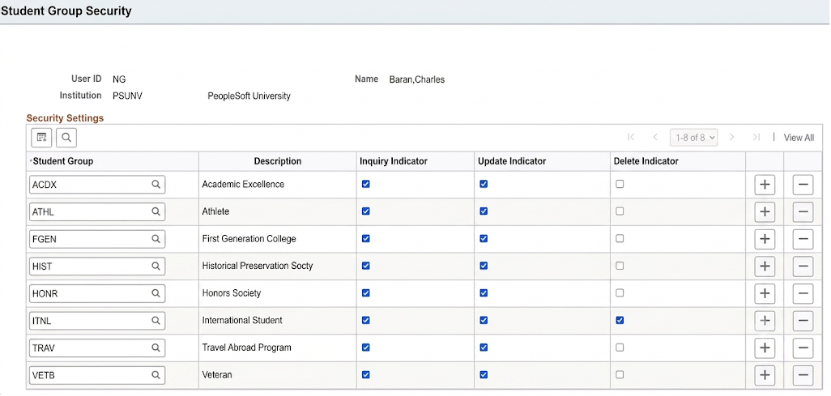Delete the International Student row
The height and width of the screenshot is (396, 831).
coord(803,321)
